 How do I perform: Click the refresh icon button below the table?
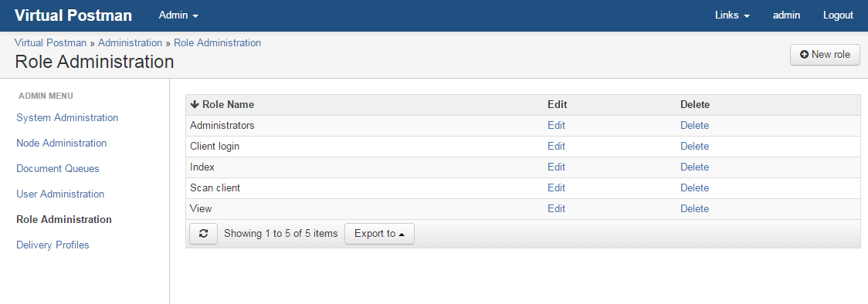[203, 234]
